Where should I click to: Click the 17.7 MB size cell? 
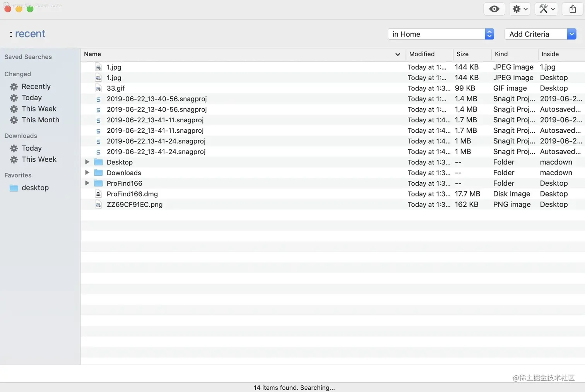click(x=467, y=194)
